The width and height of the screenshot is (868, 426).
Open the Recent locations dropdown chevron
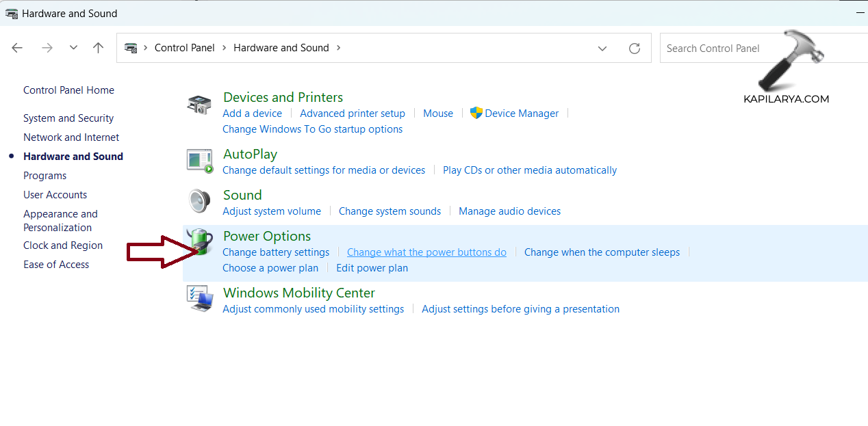(x=73, y=48)
